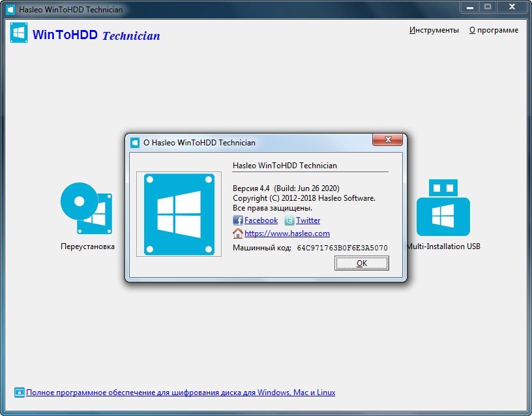The image size is (532, 416).
Task: Click the disk encryption icon at bottom left
Action: 19,393
